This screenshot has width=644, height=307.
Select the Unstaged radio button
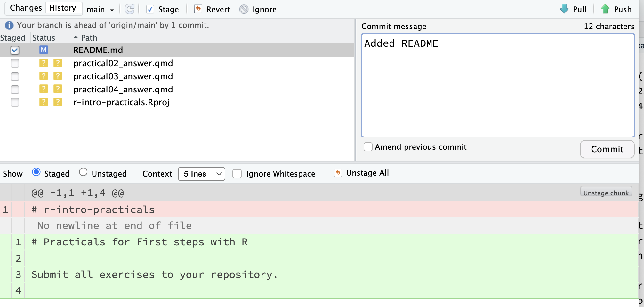coord(83,172)
